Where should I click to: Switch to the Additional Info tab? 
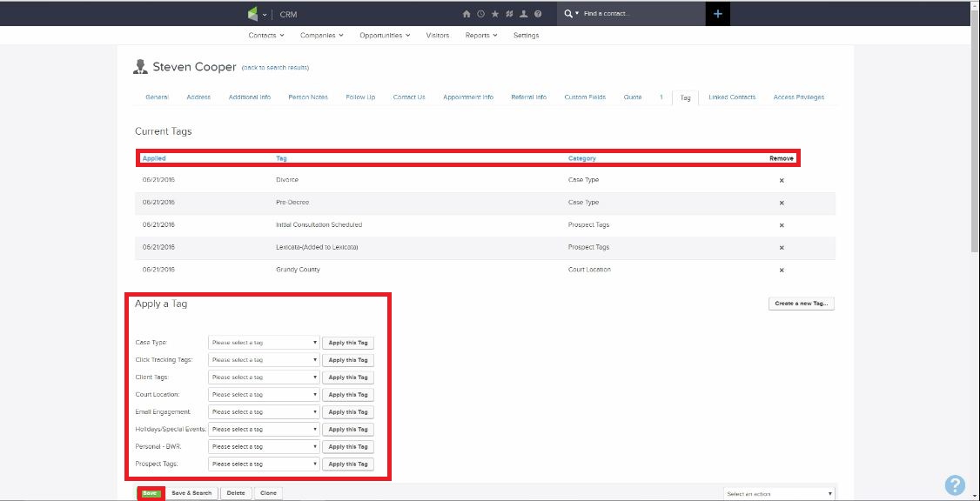[250, 97]
